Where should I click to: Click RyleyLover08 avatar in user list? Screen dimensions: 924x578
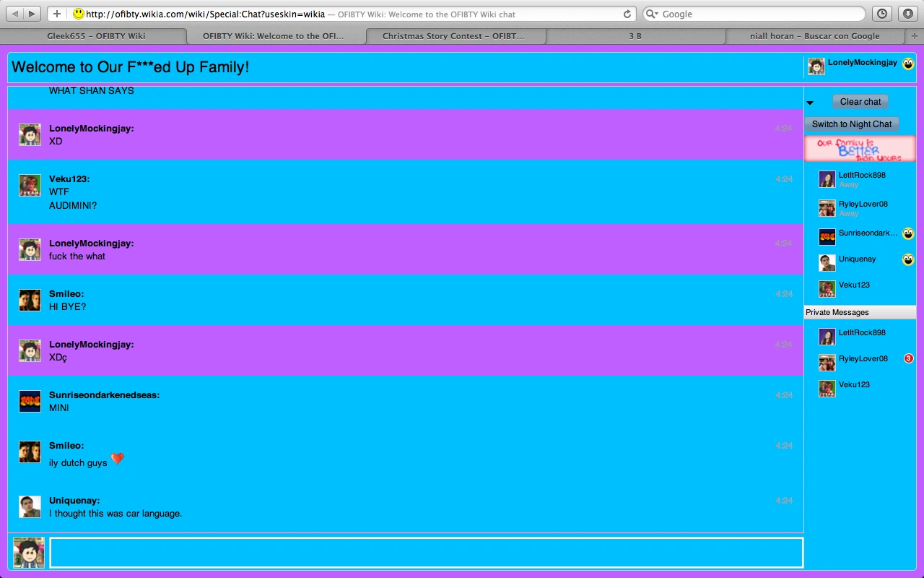pyautogui.click(x=827, y=208)
